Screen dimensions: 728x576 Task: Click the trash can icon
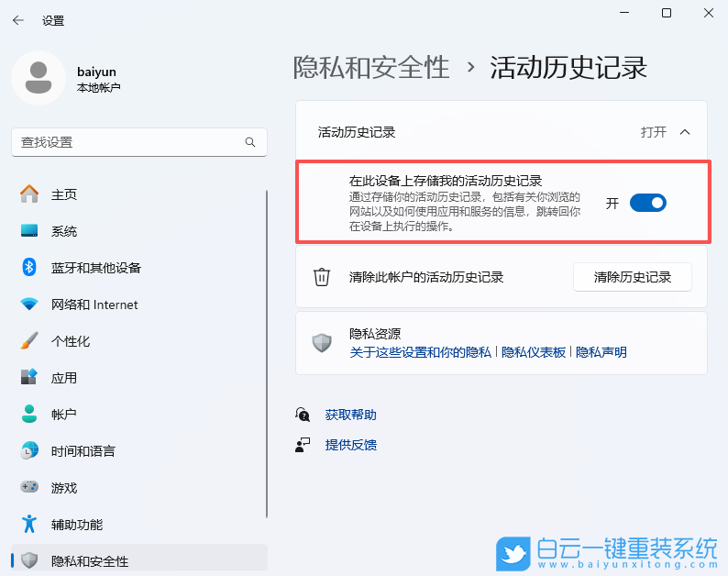321,277
